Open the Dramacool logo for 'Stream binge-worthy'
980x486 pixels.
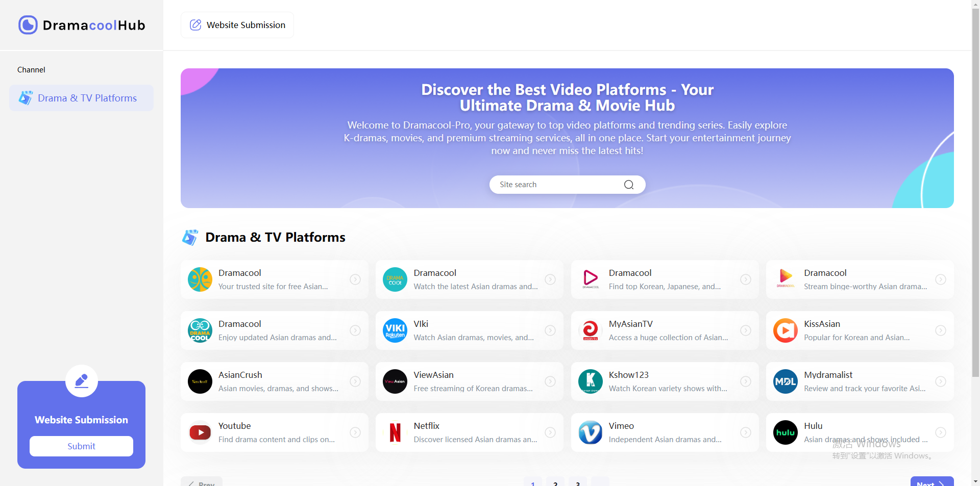pyautogui.click(x=786, y=279)
